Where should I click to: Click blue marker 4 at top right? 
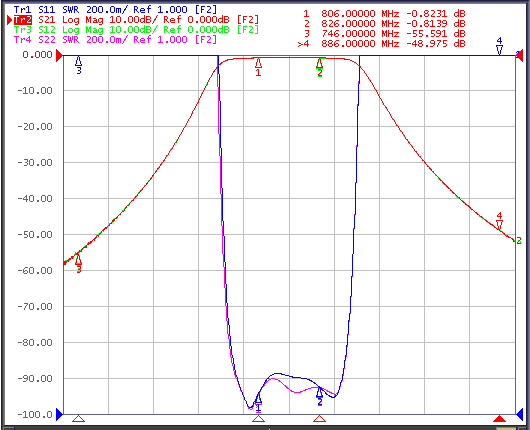[x=499, y=46]
